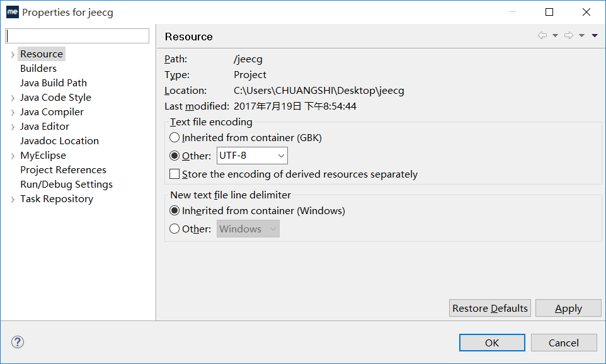Select the Java Compiler item
The height and width of the screenshot is (364, 606).
[x=52, y=111]
